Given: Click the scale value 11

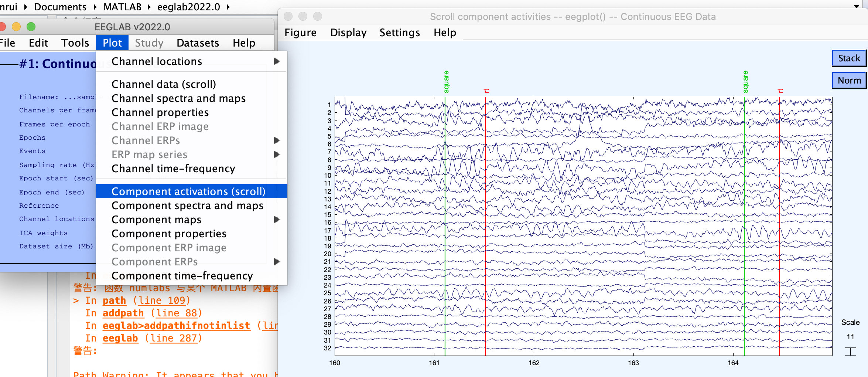Looking at the screenshot, I should coord(850,337).
